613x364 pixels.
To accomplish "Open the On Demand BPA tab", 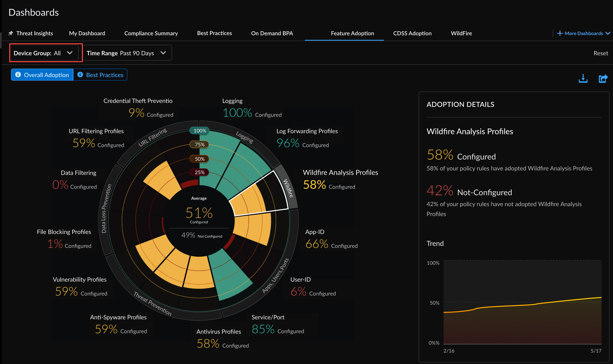I will coord(272,33).
